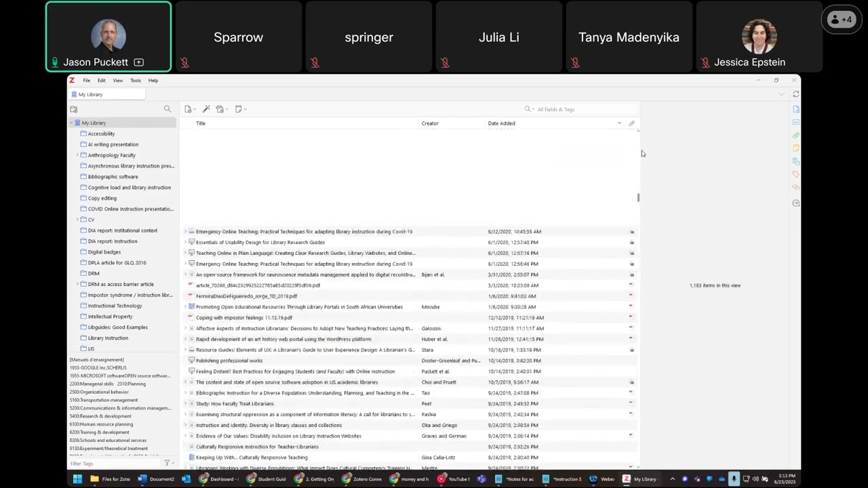Jump to the Abstract section icon

pos(796,122)
